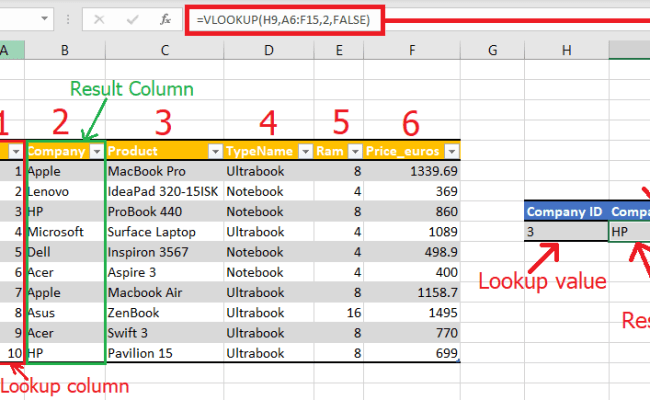
Task: Select the Aspire 3 cell
Action: [165, 272]
